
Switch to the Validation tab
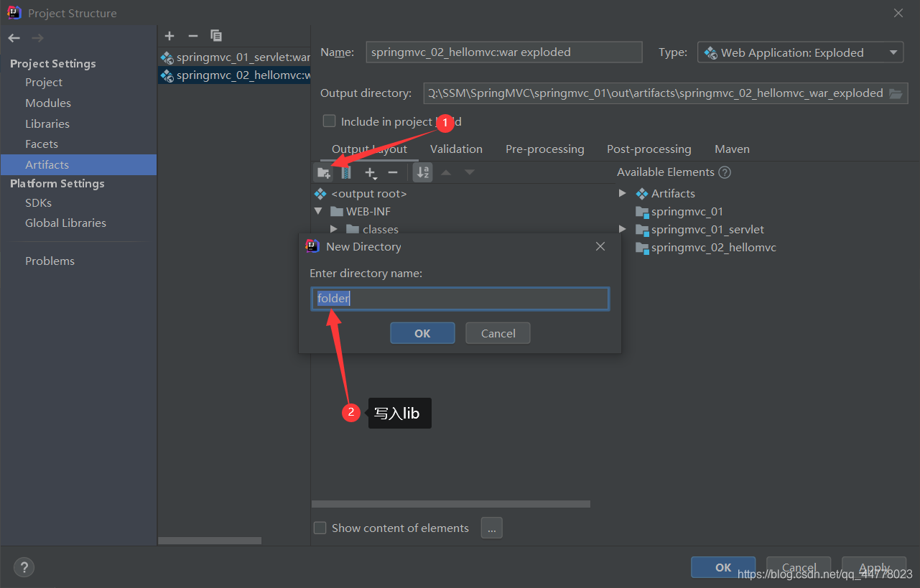click(456, 149)
